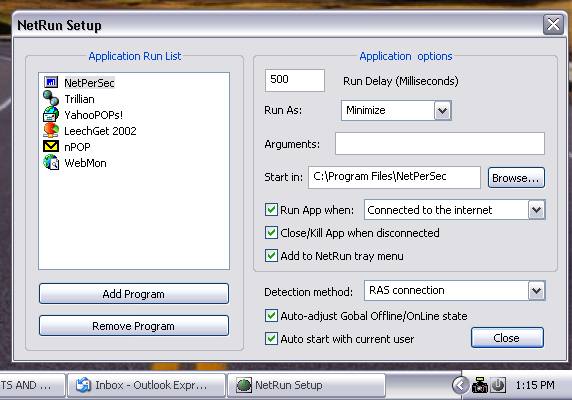Screen dimensions: 572x400
Task: Click the nPOP envelope icon
Action: (x=51, y=146)
